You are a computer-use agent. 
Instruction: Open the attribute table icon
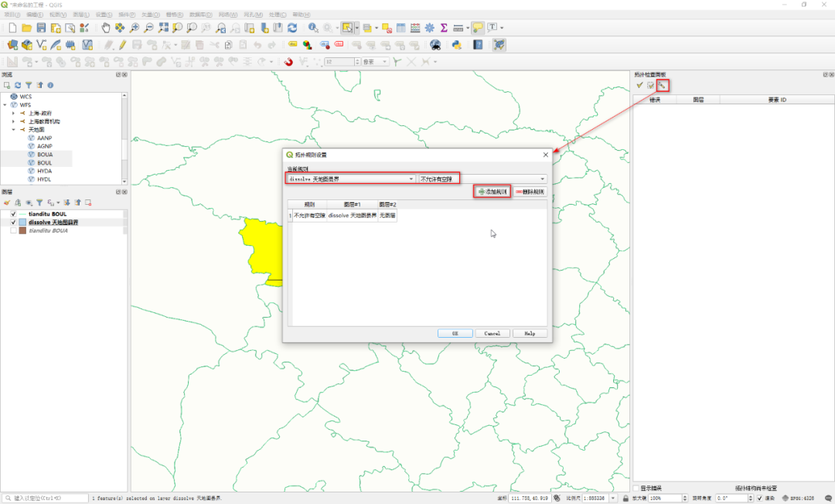(x=401, y=28)
